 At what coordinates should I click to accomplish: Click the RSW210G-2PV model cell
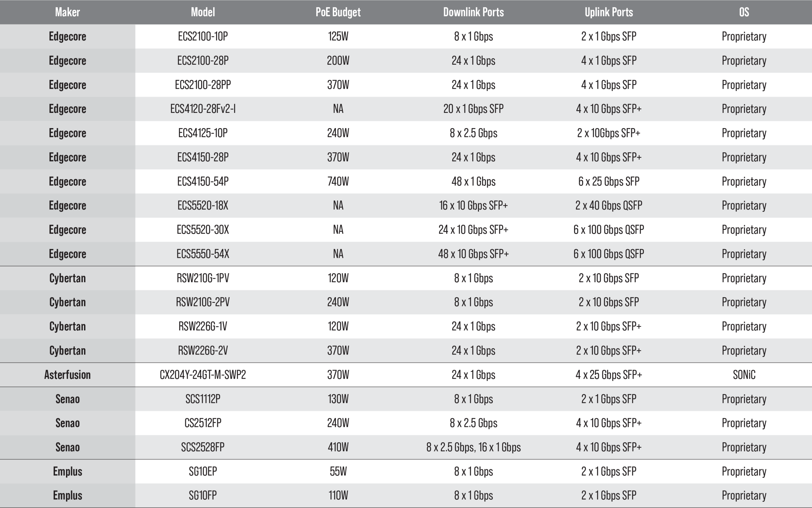[203, 303]
